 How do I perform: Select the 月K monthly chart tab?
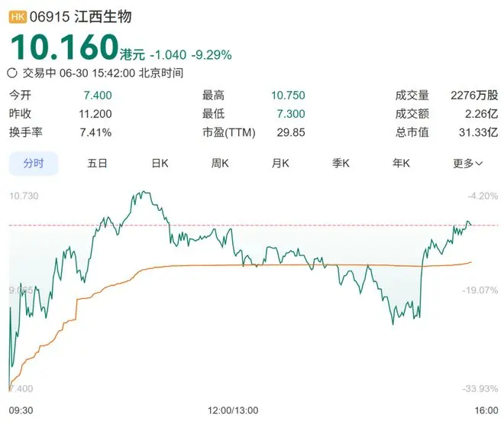point(280,163)
